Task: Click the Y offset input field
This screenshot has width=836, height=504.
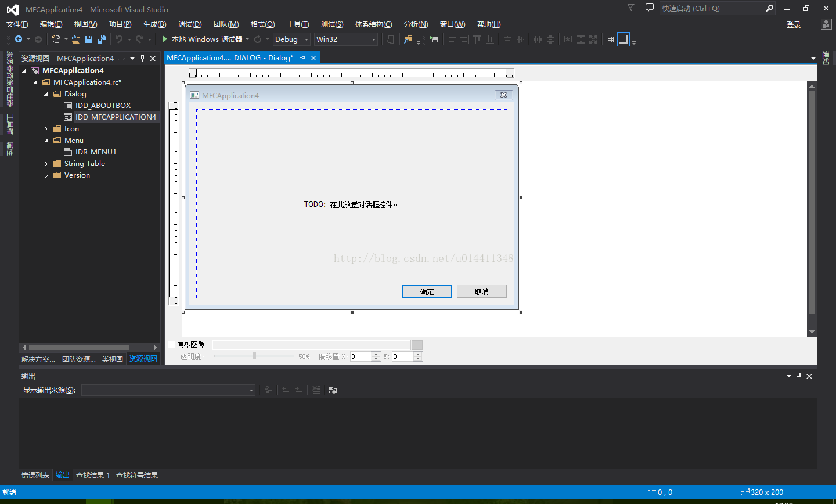Action: [x=403, y=357]
